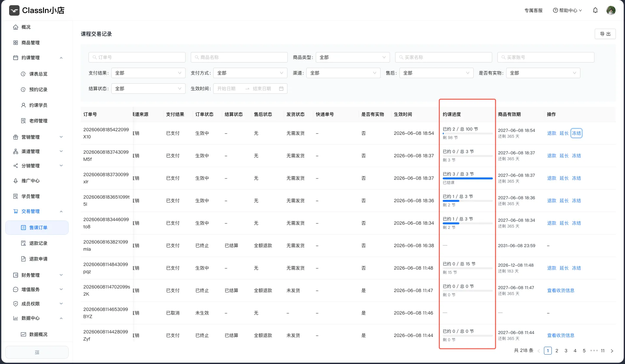Click the 交易管理 cart icon

16,211
